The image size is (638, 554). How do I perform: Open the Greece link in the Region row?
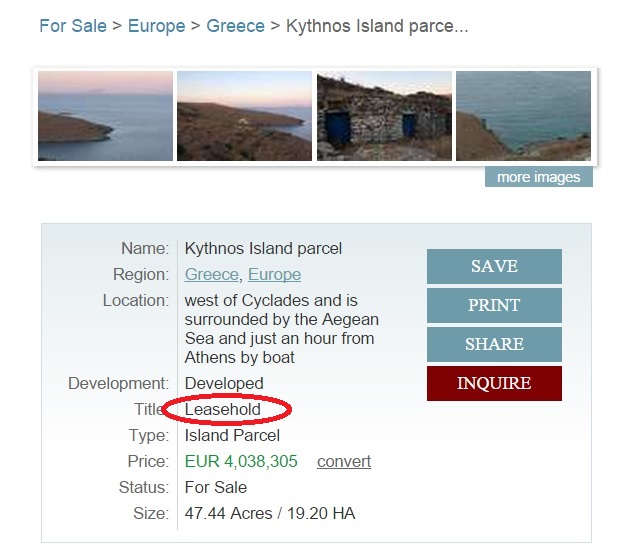[212, 274]
